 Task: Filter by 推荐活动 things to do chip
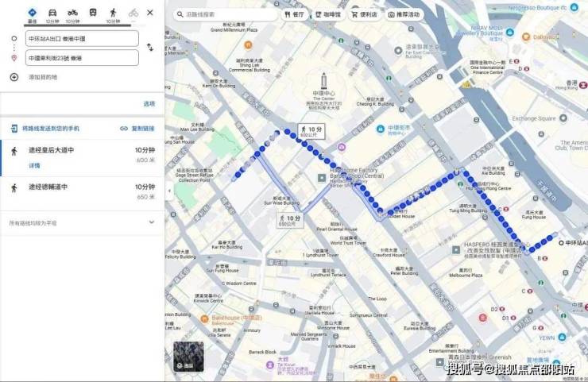pyautogui.click(x=404, y=14)
